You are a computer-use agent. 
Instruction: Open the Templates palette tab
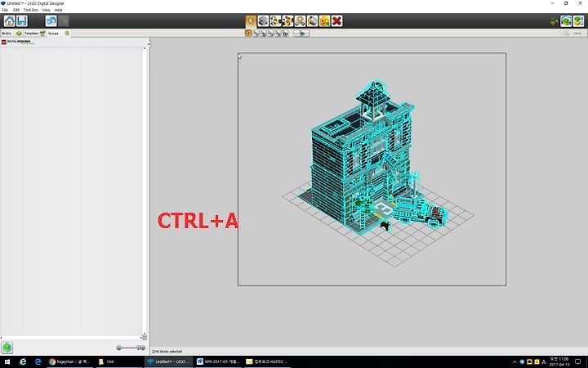pos(35,34)
